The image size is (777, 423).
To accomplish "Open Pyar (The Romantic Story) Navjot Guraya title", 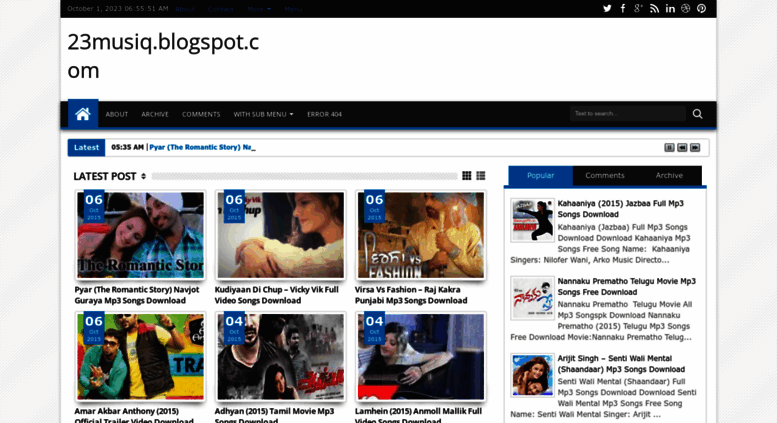I will coord(137,295).
